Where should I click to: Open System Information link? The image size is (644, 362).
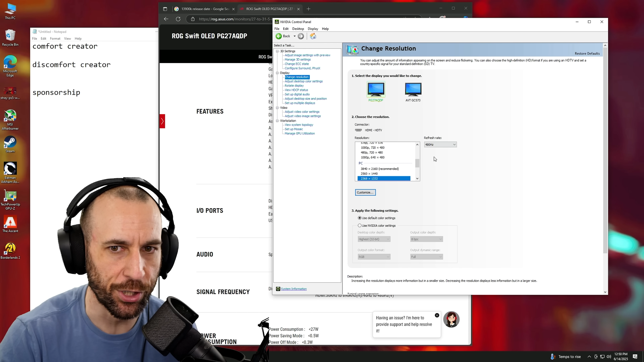pyautogui.click(x=294, y=289)
